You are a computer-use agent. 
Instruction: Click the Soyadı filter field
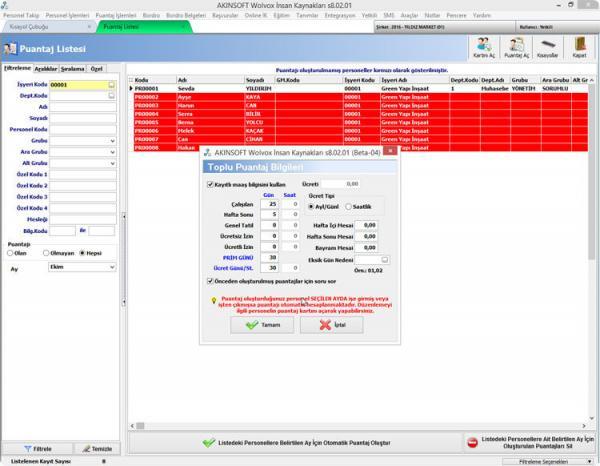(x=83, y=118)
